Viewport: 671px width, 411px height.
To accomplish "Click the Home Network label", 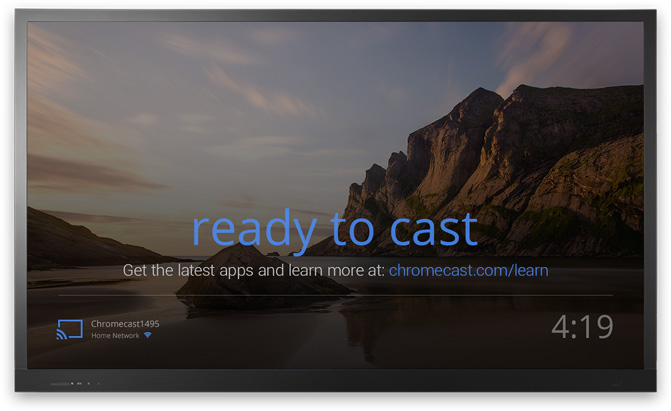I will [115, 336].
